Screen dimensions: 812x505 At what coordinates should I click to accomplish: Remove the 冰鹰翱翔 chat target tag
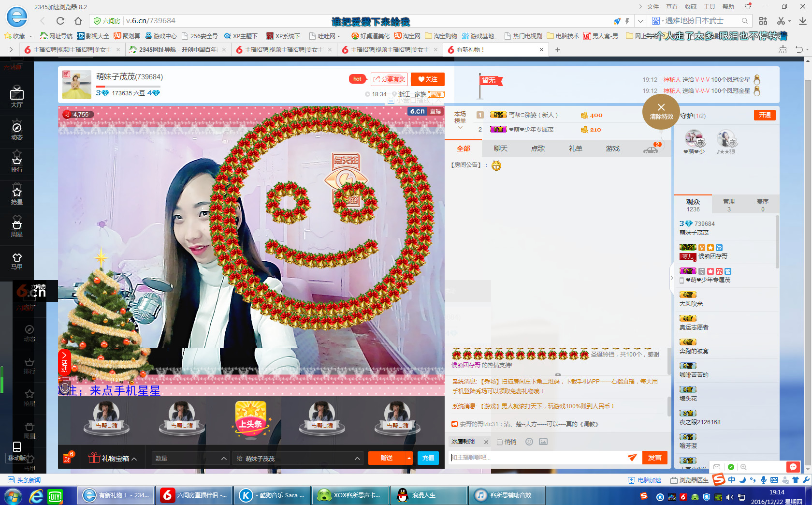[x=486, y=442]
